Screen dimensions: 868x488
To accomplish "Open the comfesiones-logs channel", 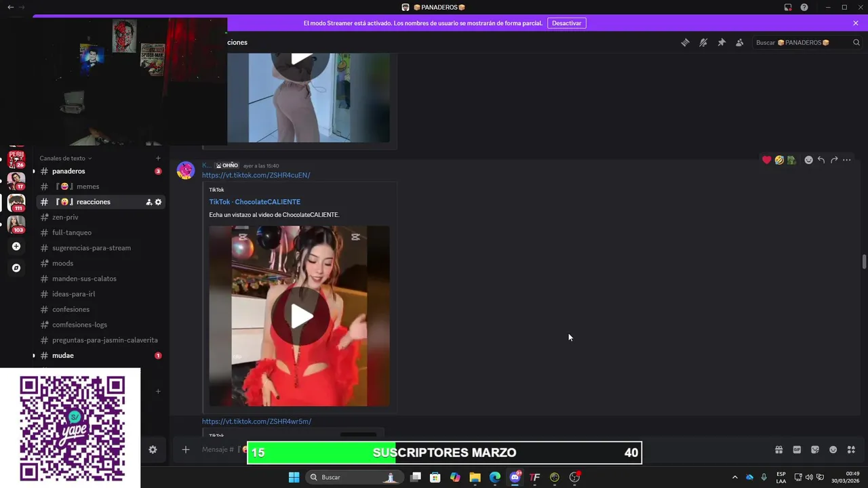I will click(x=100, y=325).
